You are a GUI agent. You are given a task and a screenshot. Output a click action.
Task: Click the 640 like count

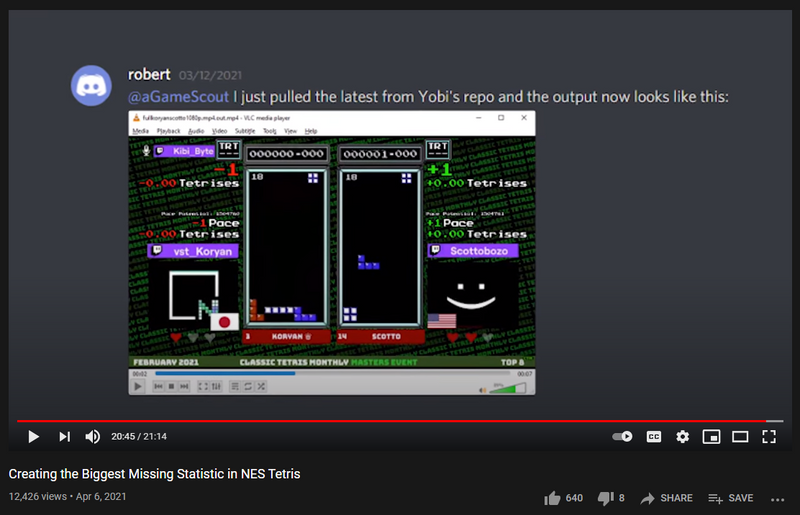click(x=574, y=498)
